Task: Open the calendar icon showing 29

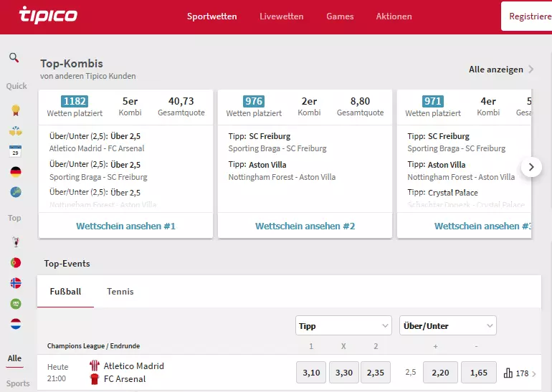Action: click(16, 151)
